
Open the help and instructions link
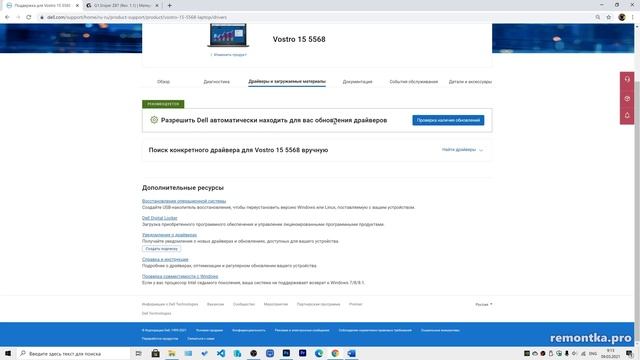point(165,259)
